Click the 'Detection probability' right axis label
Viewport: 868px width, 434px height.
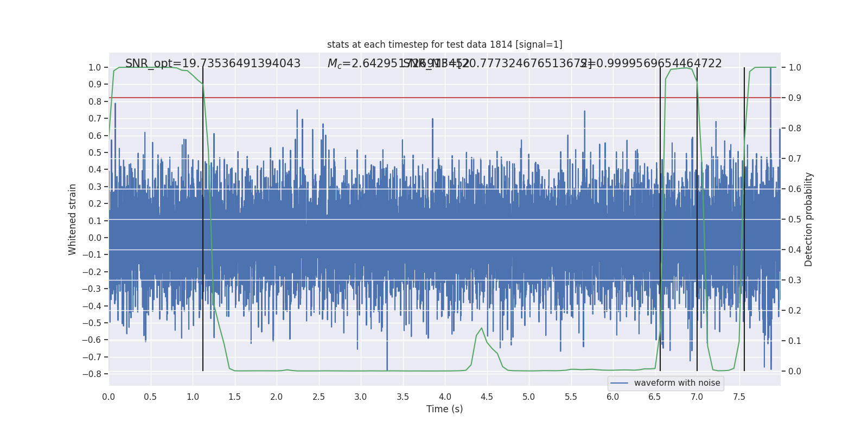pyautogui.click(x=809, y=219)
